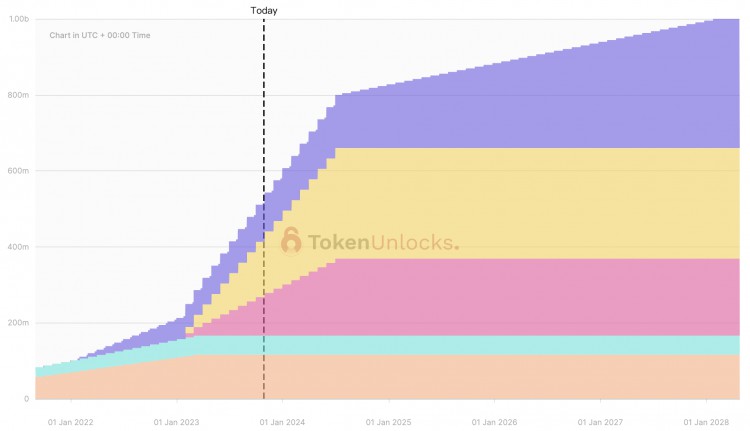Click the 01 Jan 2025 axis label
This screenshot has height=431, width=750.
tap(388, 422)
